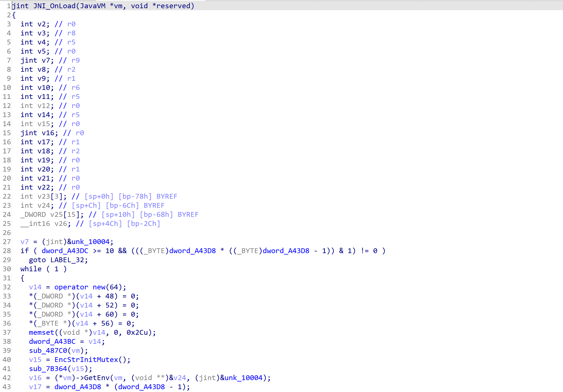
Task: Click the while keyword
Action: pyautogui.click(x=31, y=269)
